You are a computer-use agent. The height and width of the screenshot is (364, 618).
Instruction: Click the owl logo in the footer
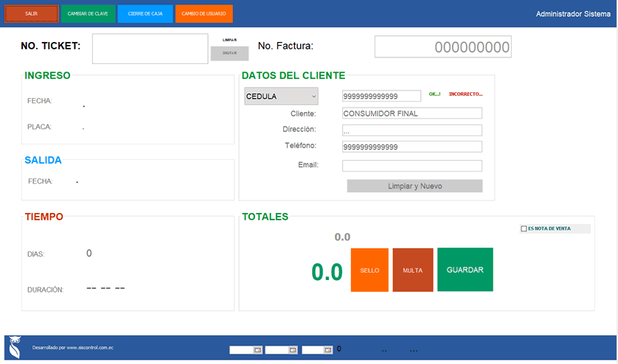coord(14,347)
